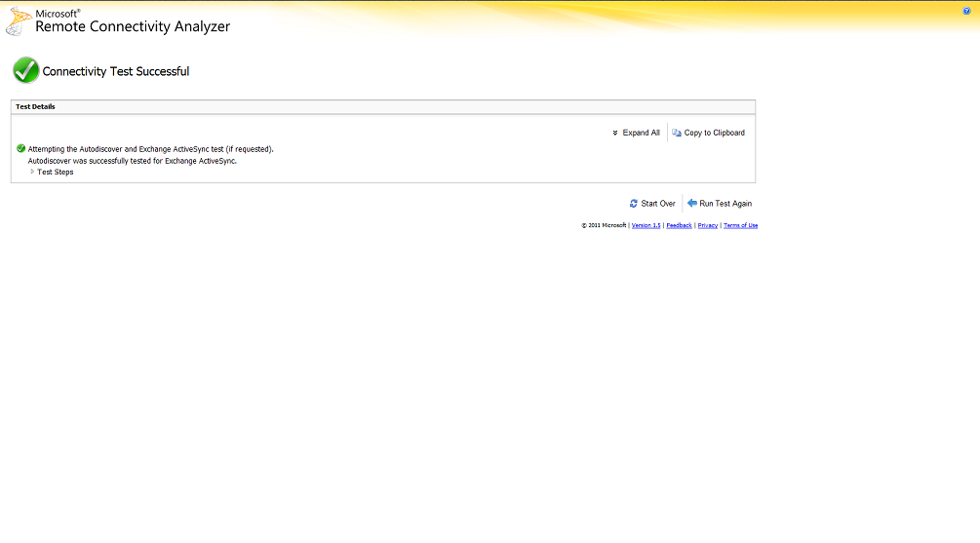
Task: Click the Run Test Again arrow icon
Action: click(x=692, y=203)
